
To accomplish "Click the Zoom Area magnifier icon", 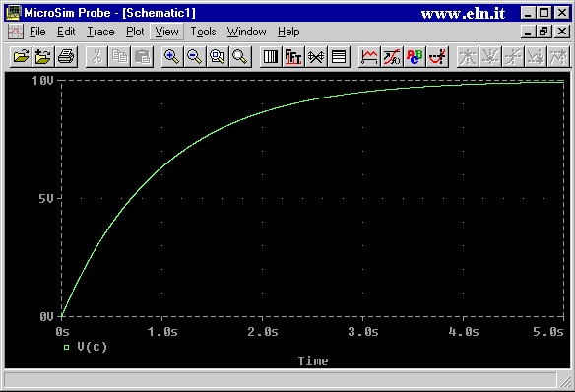I will click(217, 57).
